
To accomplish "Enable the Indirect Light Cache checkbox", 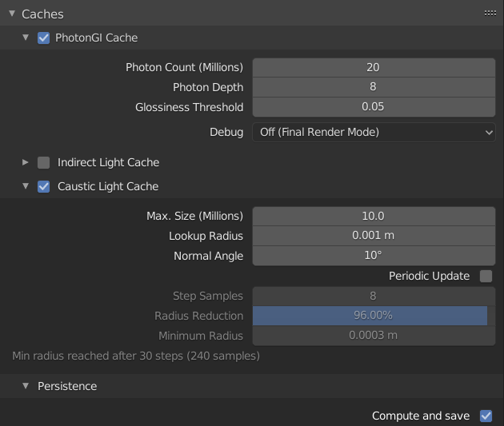I will [x=44, y=162].
